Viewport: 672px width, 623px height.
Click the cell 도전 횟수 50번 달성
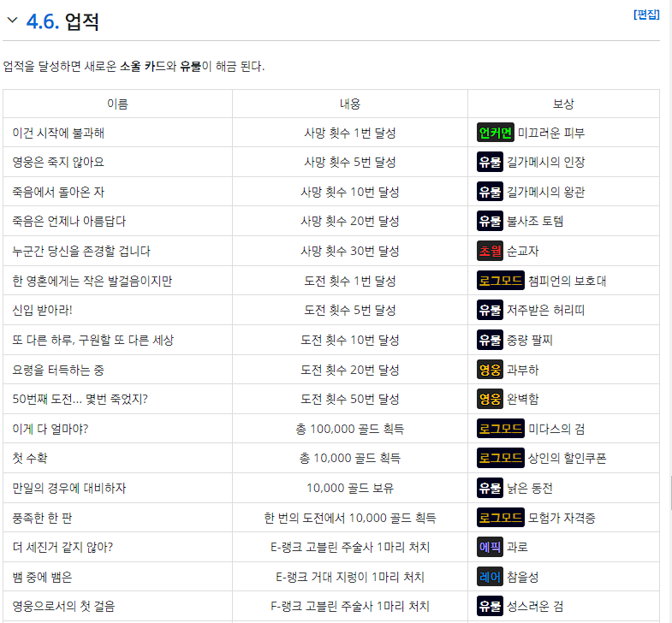(x=350, y=400)
